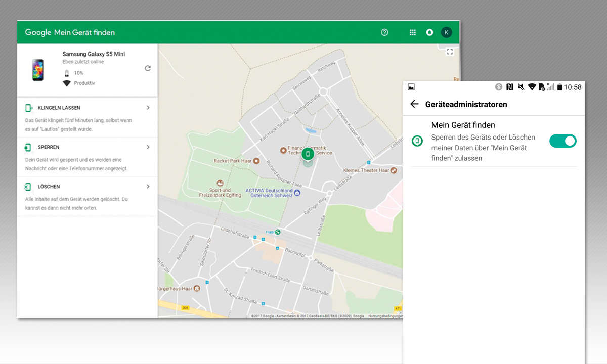Image resolution: width=607 pixels, height=364 pixels.
Task: Choose SPERREN to lock the device
Action: point(48,147)
